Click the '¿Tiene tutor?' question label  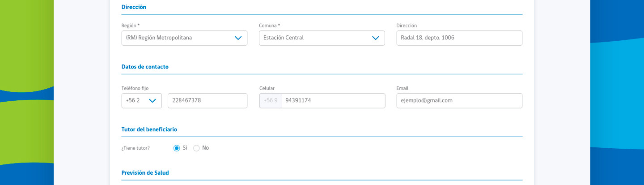(136, 148)
